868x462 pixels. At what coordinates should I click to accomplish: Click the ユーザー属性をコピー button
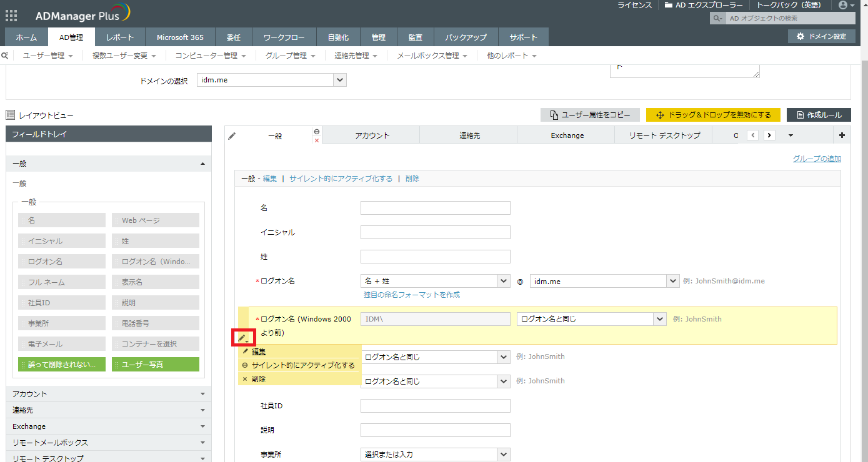coord(590,115)
